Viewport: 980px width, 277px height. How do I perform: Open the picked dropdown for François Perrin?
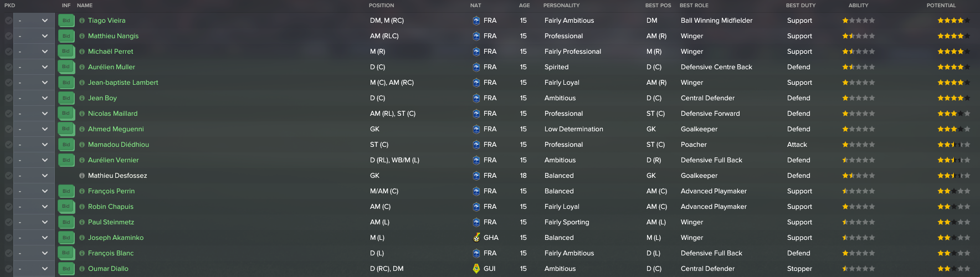tap(34, 191)
